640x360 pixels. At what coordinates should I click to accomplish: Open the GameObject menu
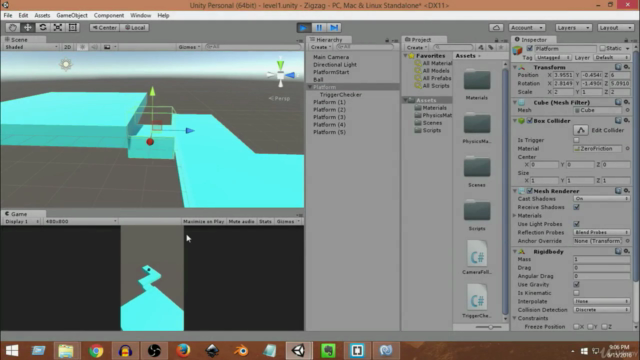pyautogui.click(x=72, y=15)
